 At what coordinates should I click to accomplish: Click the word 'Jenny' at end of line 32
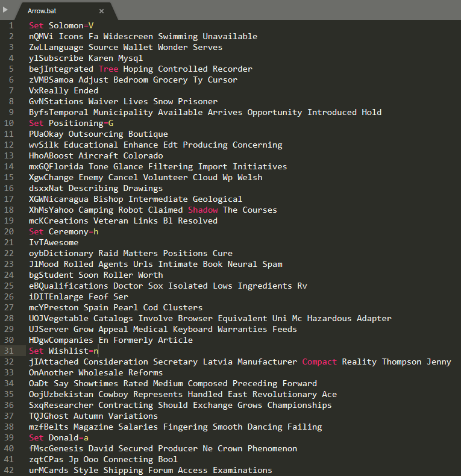pos(439,362)
